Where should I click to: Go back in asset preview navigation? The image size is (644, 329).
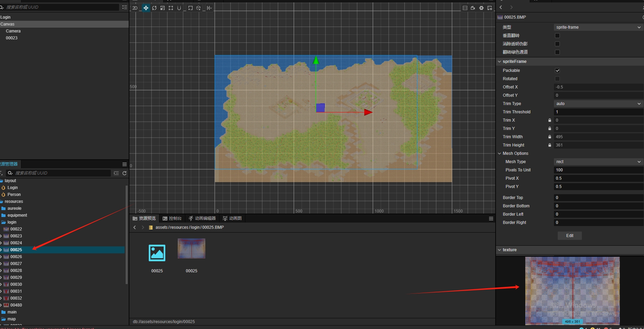[x=135, y=227]
